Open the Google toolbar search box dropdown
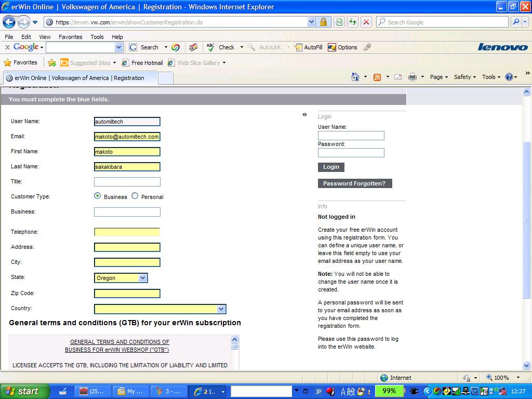Screen dimensions: 532x399 click(x=118, y=47)
